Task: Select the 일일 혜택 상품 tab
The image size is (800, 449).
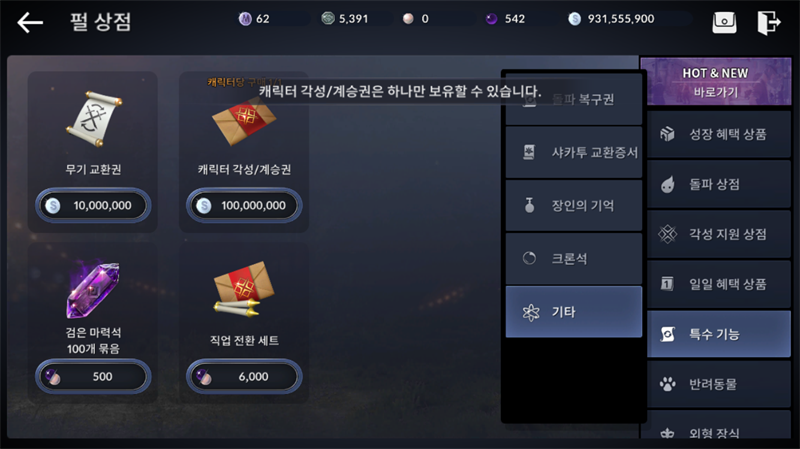Action: [x=719, y=284]
